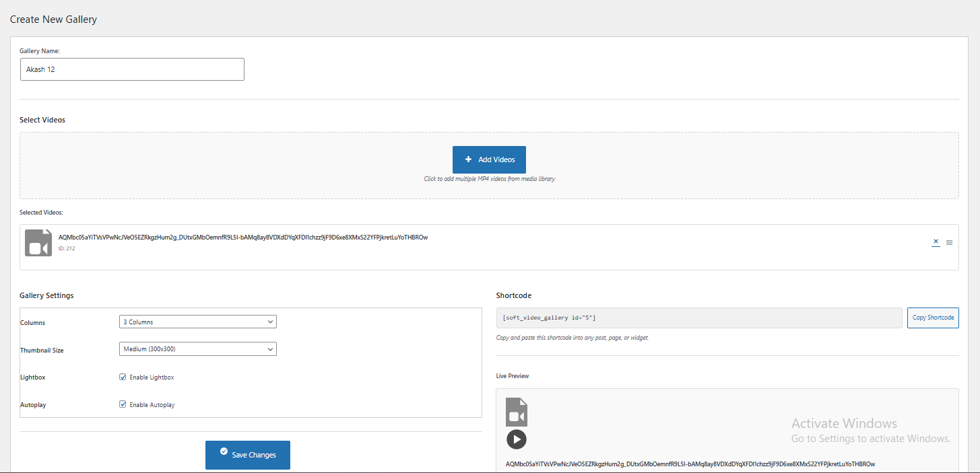
Task: Click the video title under Live Preview
Action: 690,464
